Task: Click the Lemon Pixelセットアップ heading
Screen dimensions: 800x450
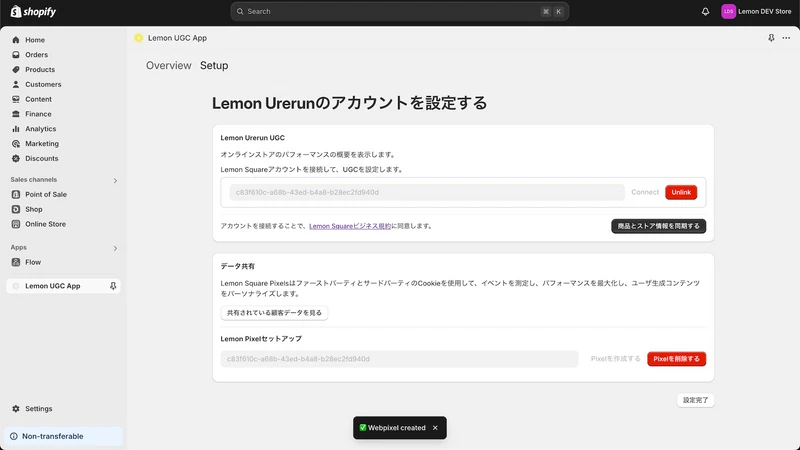Action: click(x=261, y=339)
